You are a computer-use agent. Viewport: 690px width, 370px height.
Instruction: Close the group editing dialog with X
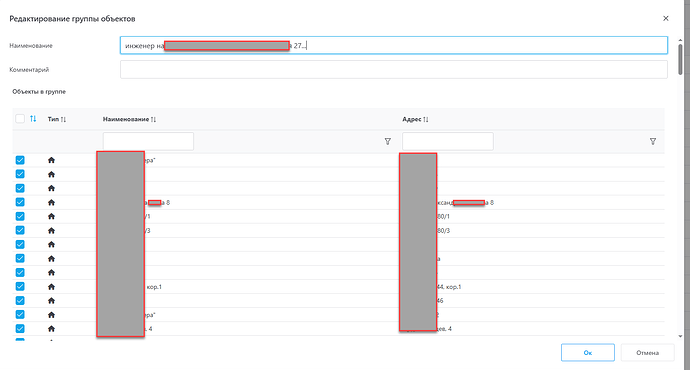point(666,18)
